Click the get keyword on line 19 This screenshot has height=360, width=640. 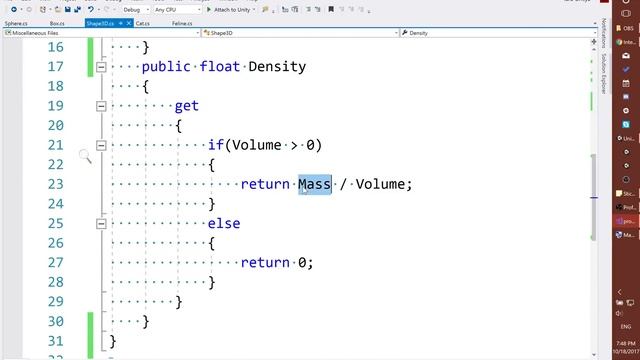(x=187, y=106)
